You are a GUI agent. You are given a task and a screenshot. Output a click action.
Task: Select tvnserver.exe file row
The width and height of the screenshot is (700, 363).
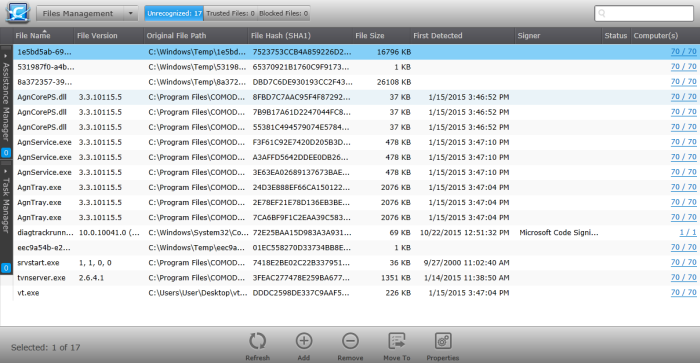[356, 278]
